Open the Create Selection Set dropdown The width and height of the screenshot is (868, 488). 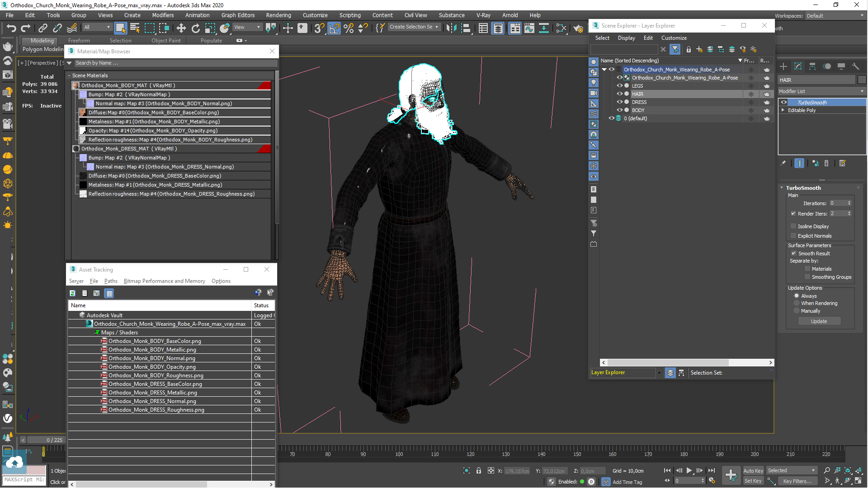click(414, 27)
